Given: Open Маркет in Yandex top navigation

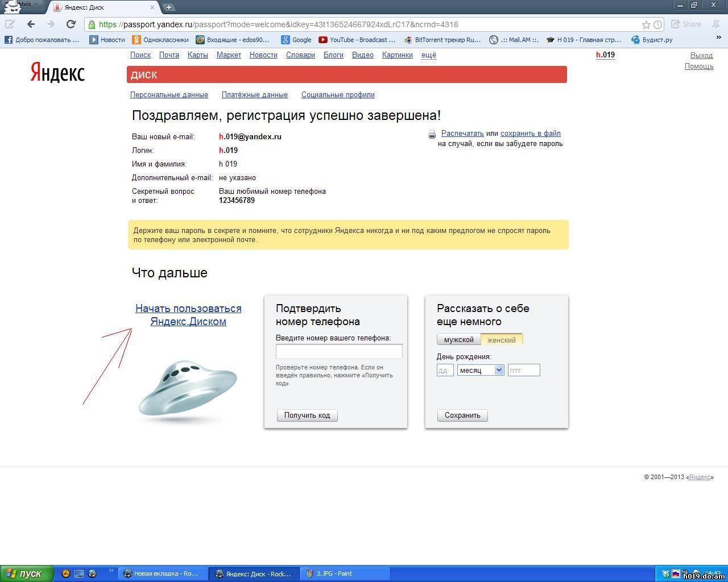Looking at the screenshot, I should (229, 55).
